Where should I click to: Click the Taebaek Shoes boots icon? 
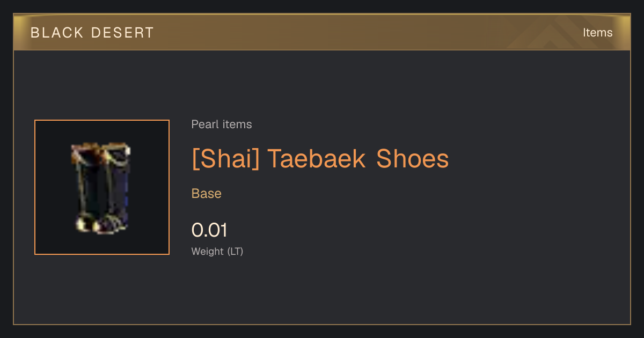pos(101,188)
